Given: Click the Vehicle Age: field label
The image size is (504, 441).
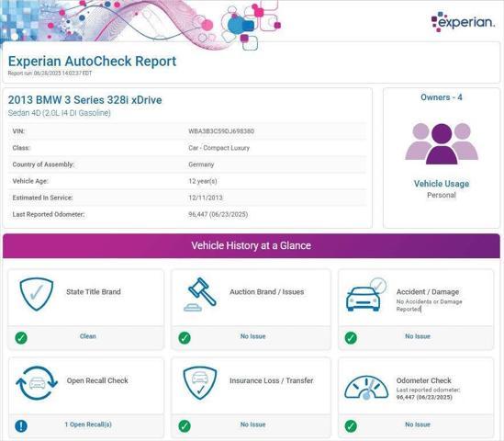Looking at the screenshot, I should (x=30, y=181).
